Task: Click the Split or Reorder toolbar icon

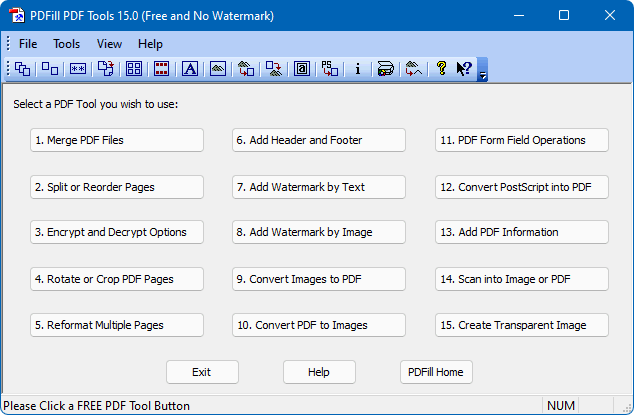Action: [50, 69]
